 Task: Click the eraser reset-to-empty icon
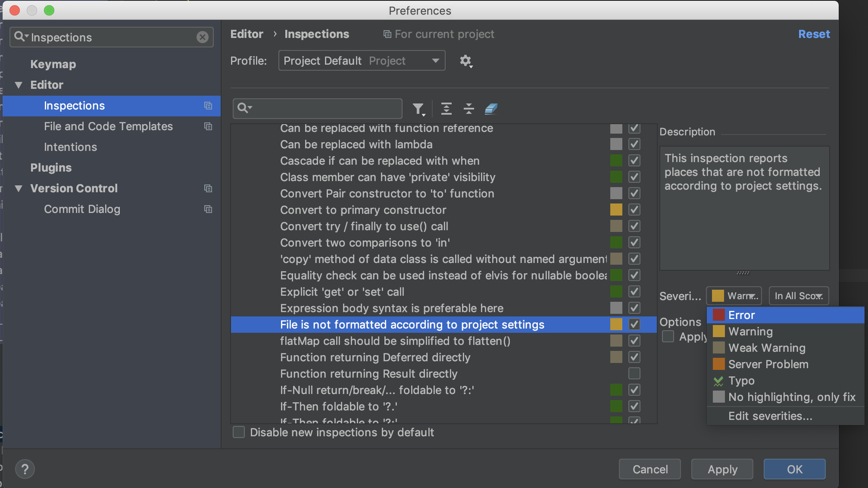coord(491,109)
